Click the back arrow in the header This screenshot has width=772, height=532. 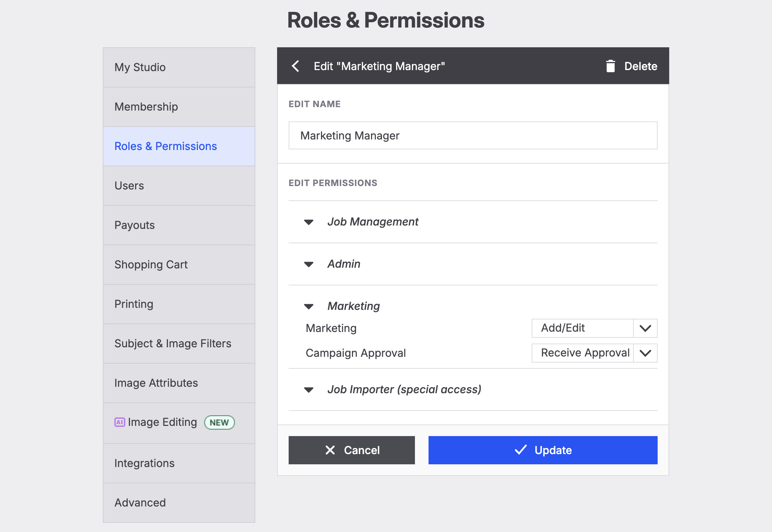(x=295, y=66)
